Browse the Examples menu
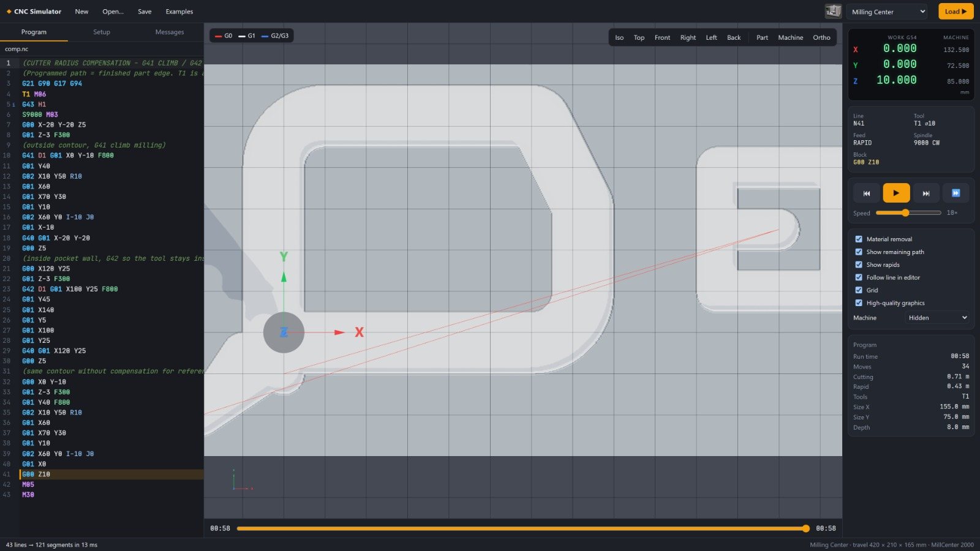This screenshot has height=551, width=980. point(179,12)
